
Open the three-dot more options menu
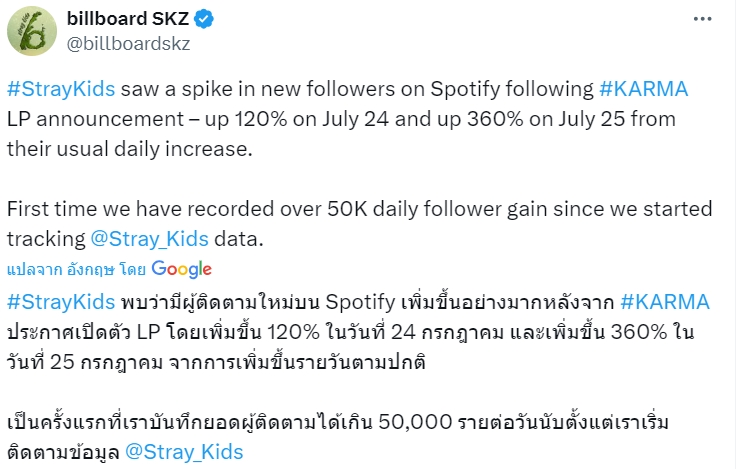point(702,19)
